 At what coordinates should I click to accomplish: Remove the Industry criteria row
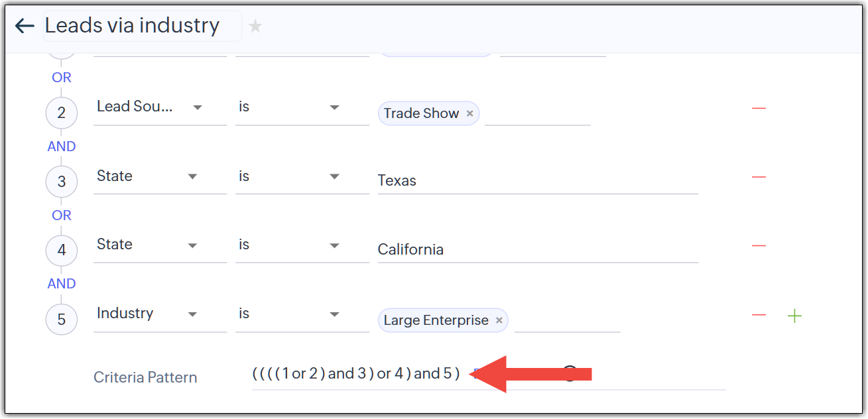(759, 315)
